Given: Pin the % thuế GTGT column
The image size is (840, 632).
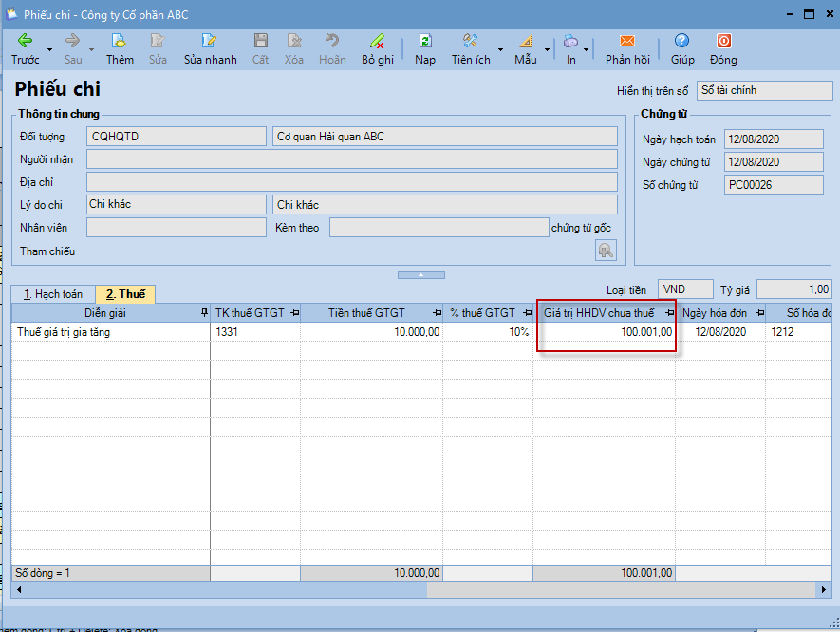Looking at the screenshot, I should pyautogui.click(x=527, y=313).
